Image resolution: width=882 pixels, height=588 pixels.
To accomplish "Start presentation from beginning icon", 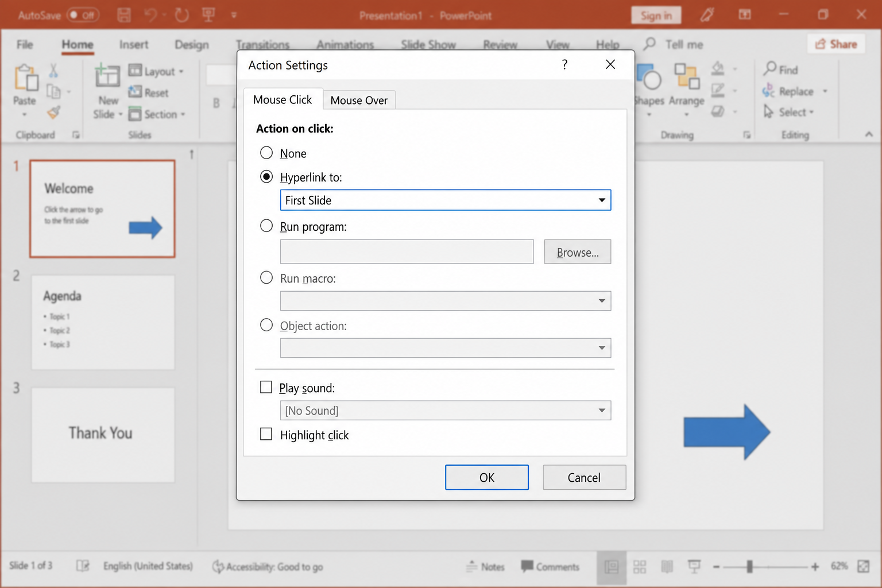I will click(208, 15).
